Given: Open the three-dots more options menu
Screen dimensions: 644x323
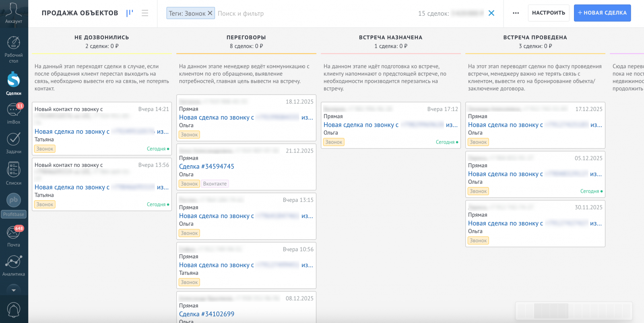Looking at the screenshot, I should tap(516, 13).
